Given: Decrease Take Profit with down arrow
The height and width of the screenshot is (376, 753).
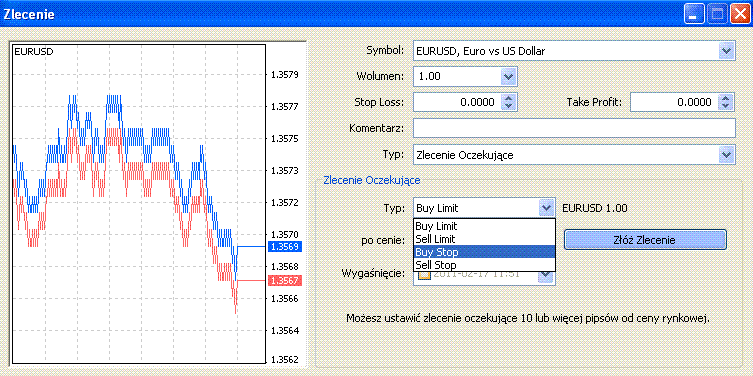Looking at the screenshot, I should click(726, 106).
